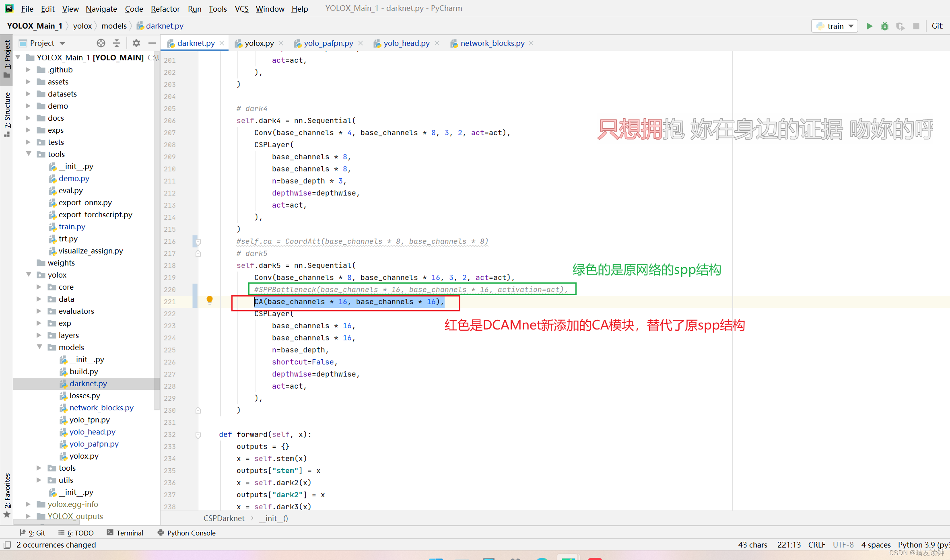This screenshot has height=560, width=950.
Task: Hide the Project panel with minus icon
Action: pos(152,43)
